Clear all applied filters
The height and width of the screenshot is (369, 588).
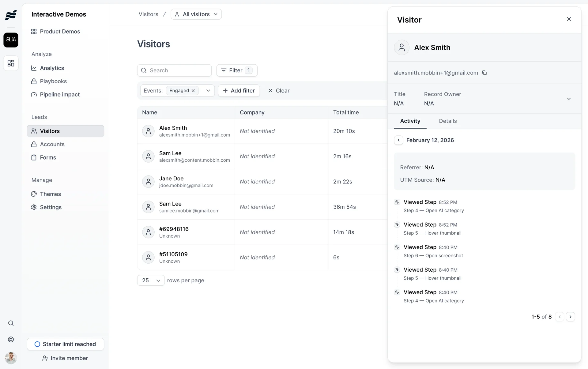point(279,91)
